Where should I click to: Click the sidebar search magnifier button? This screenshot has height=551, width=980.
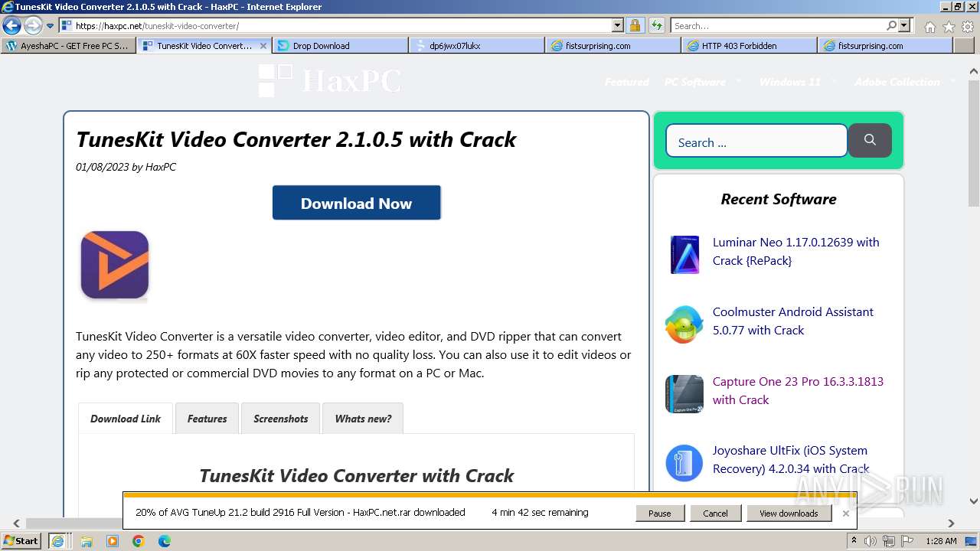[x=870, y=140]
